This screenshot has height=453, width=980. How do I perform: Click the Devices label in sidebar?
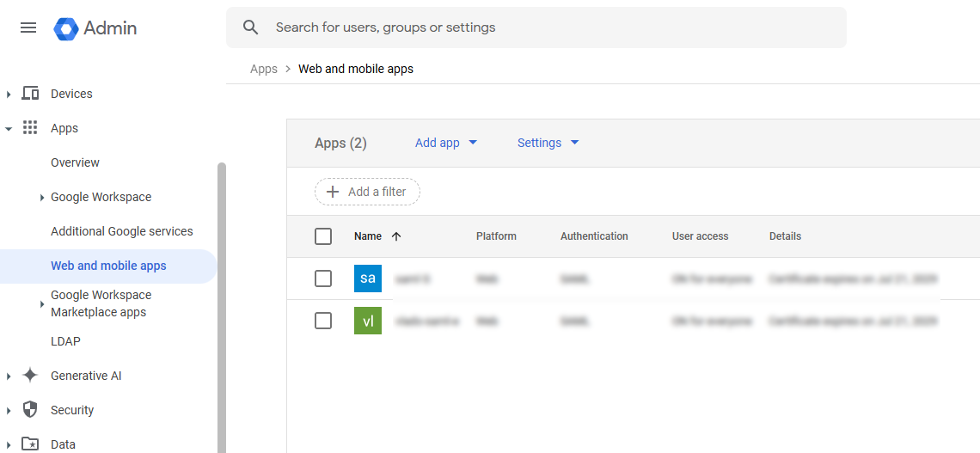coord(71,94)
